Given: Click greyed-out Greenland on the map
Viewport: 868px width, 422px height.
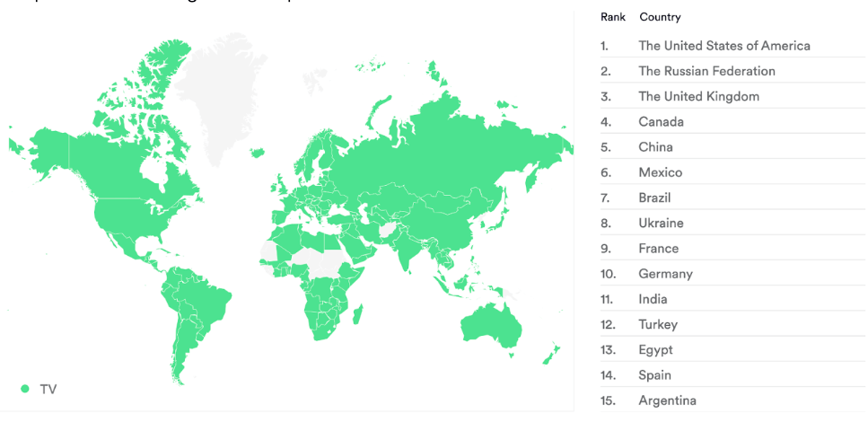Looking at the screenshot, I should [x=217, y=94].
